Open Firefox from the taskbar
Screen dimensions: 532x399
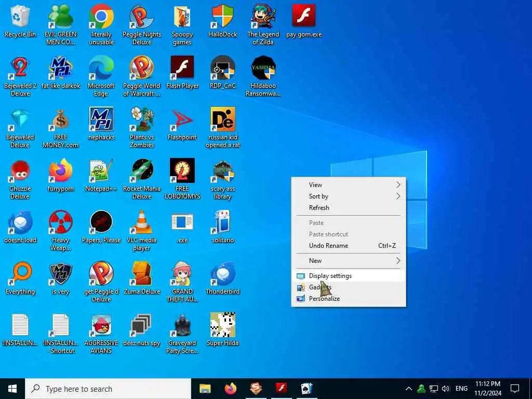(231, 389)
